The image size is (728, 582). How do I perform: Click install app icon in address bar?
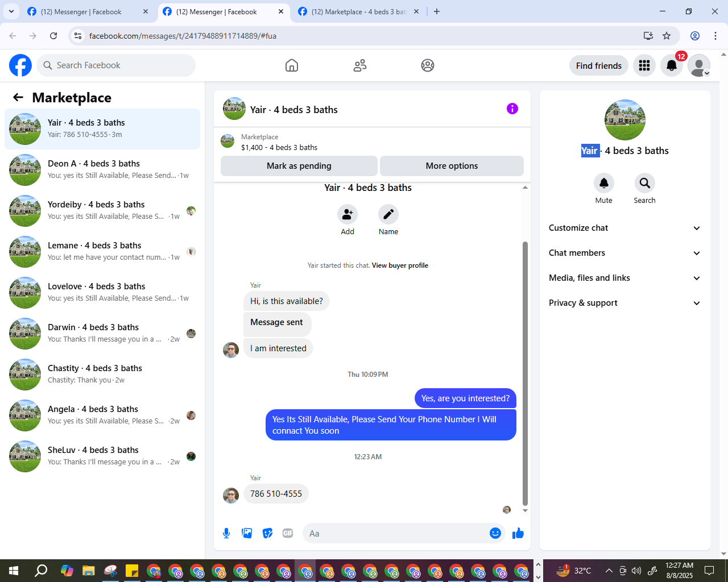pyautogui.click(x=648, y=36)
